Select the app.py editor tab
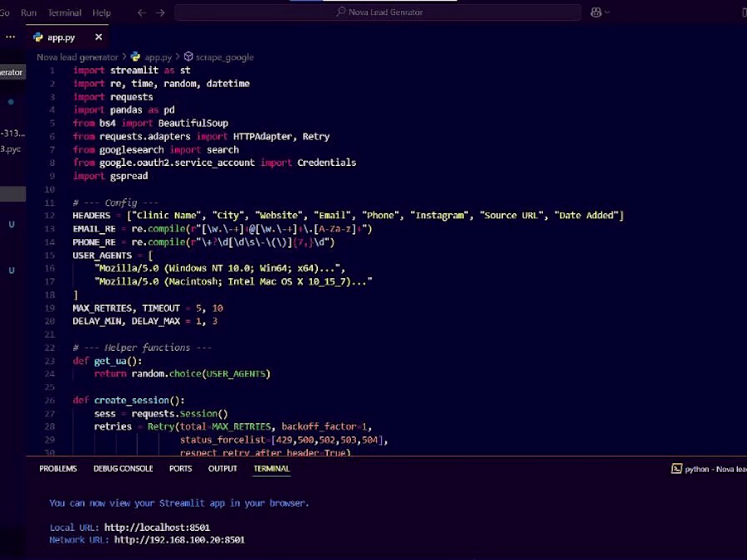Image resolution: width=747 pixels, height=560 pixels. tap(68, 37)
